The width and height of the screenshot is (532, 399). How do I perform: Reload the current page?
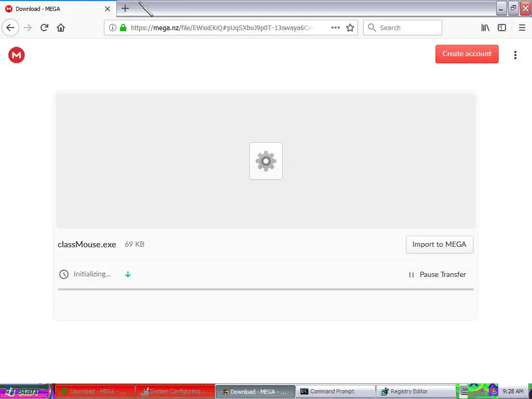[45, 28]
